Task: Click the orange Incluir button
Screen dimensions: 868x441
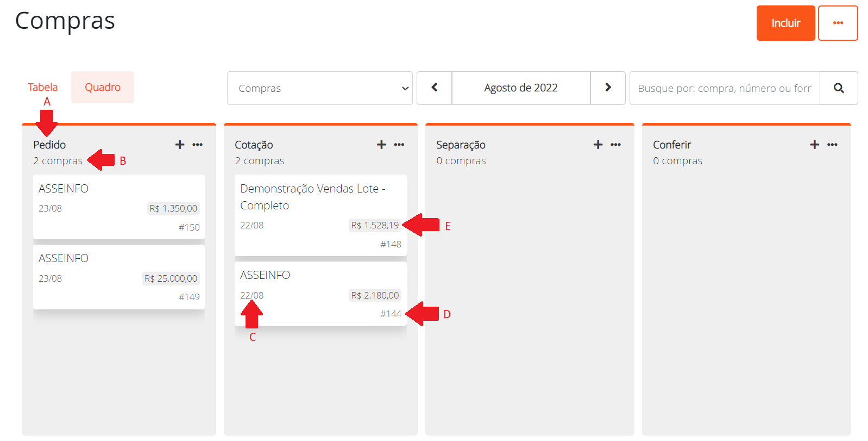Action: [785, 23]
